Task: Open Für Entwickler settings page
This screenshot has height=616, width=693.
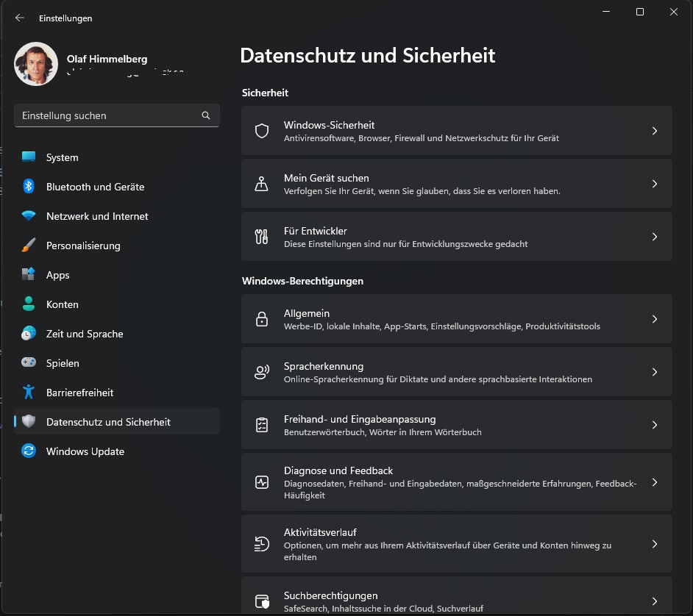Action: [457, 237]
